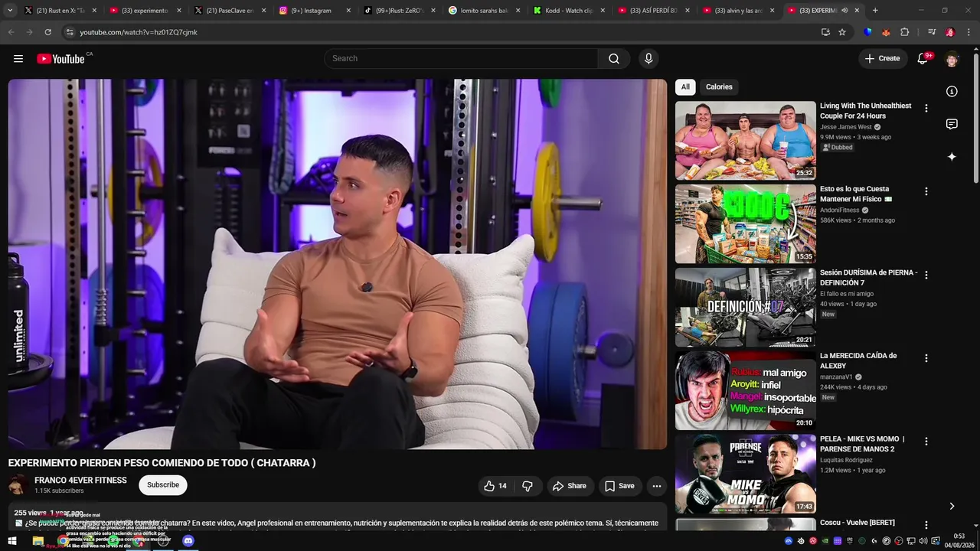Open the info panel icon in side rail
This screenshot has height=551, width=980.
(952, 91)
